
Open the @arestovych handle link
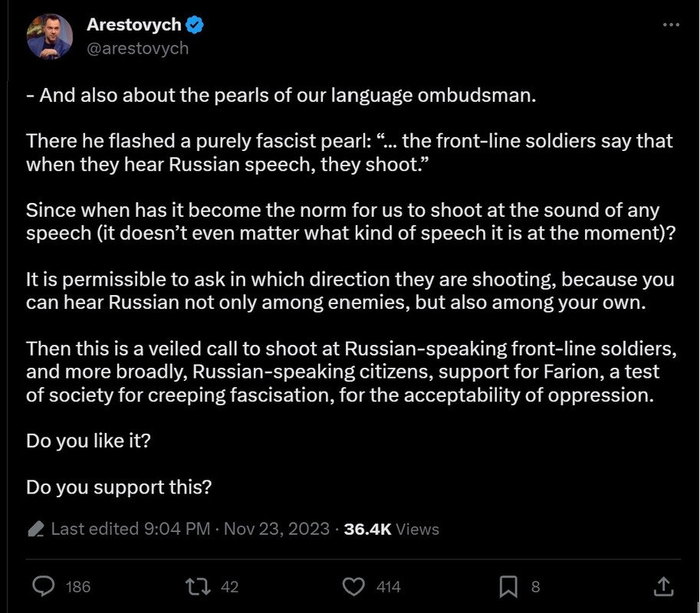pos(137,48)
